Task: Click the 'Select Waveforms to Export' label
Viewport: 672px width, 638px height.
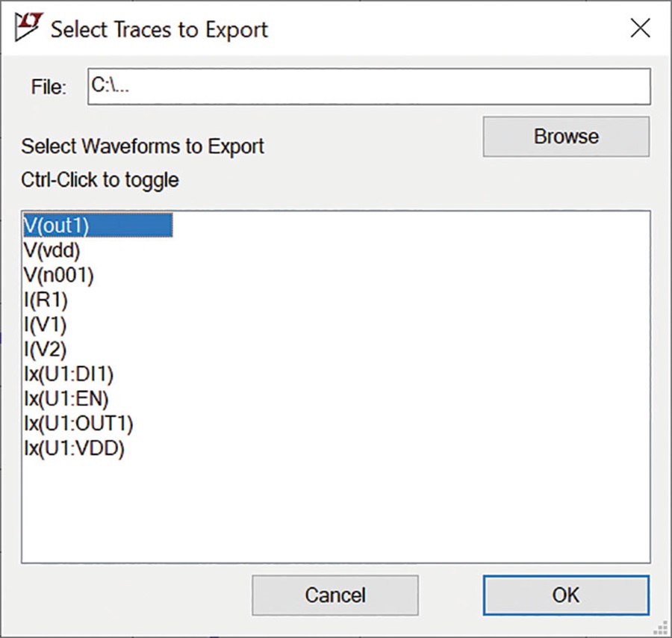Action: pos(143,146)
